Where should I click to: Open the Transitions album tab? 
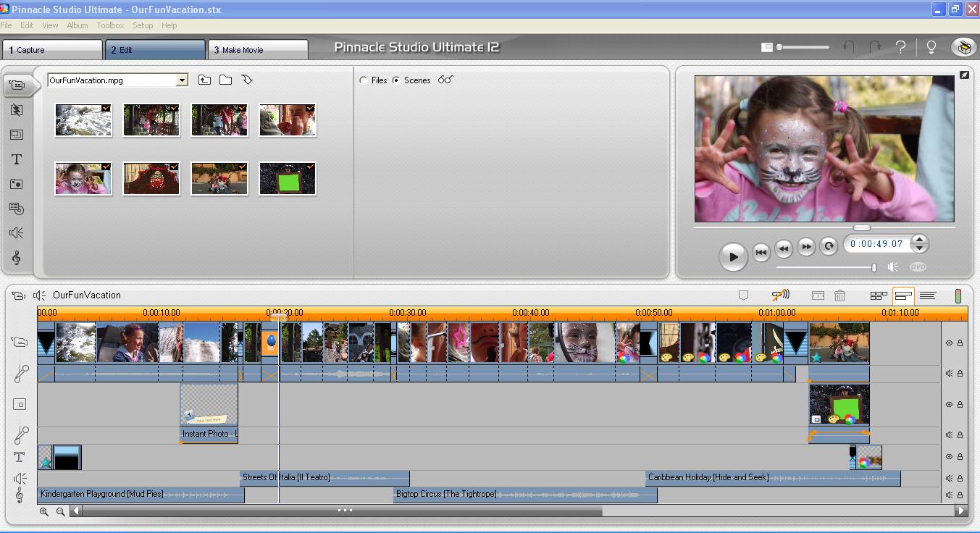pyautogui.click(x=16, y=110)
